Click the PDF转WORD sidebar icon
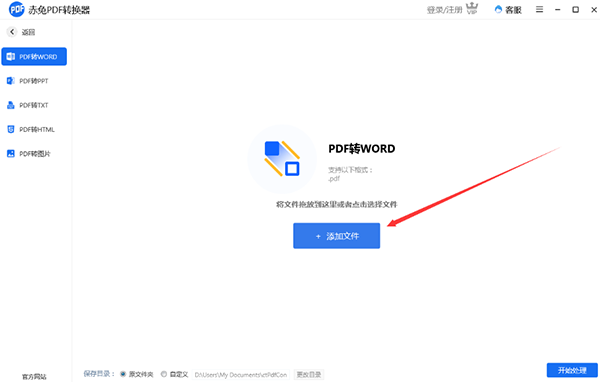The width and height of the screenshot is (600, 382). coord(11,57)
